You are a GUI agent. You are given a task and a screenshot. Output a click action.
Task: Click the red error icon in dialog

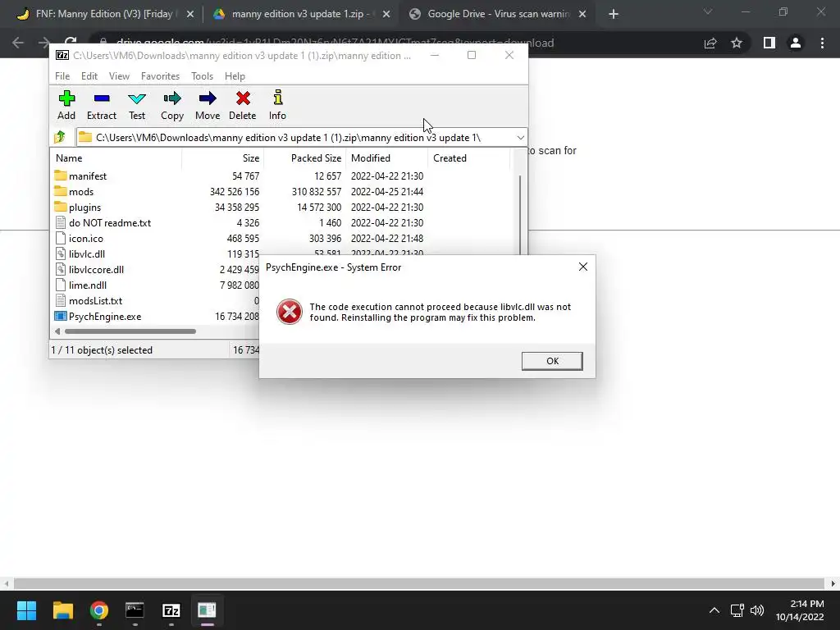[x=290, y=312]
